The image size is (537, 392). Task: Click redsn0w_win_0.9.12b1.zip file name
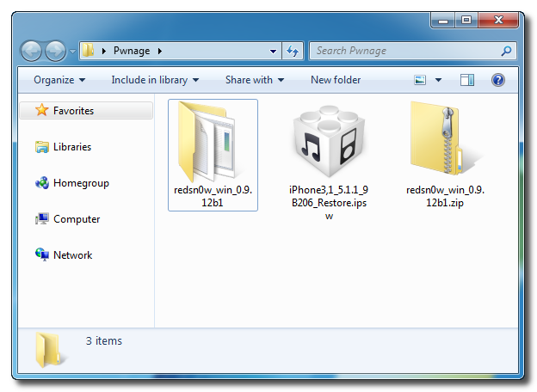click(x=445, y=196)
